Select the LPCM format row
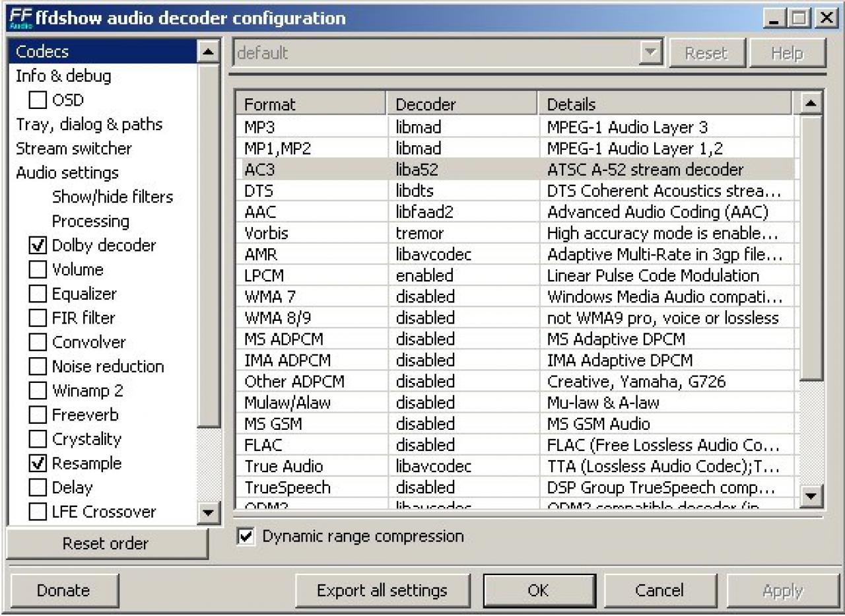This screenshot has width=845, height=616. (x=515, y=275)
